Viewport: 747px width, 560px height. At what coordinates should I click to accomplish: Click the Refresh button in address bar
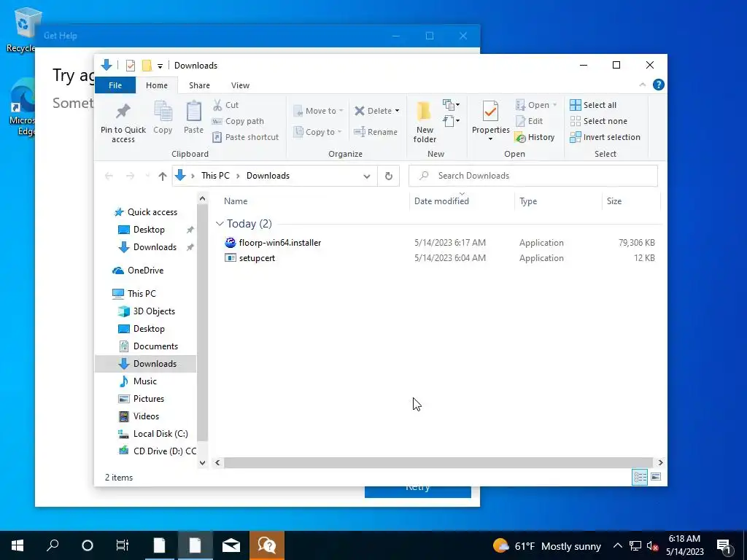click(x=389, y=176)
